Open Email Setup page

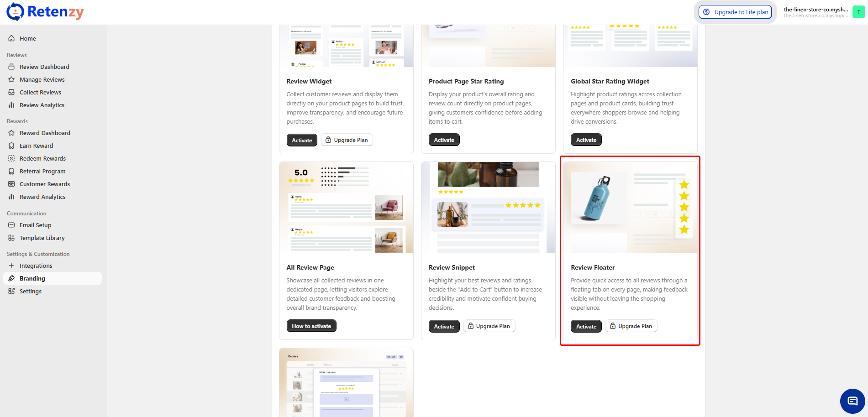click(x=53, y=225)
